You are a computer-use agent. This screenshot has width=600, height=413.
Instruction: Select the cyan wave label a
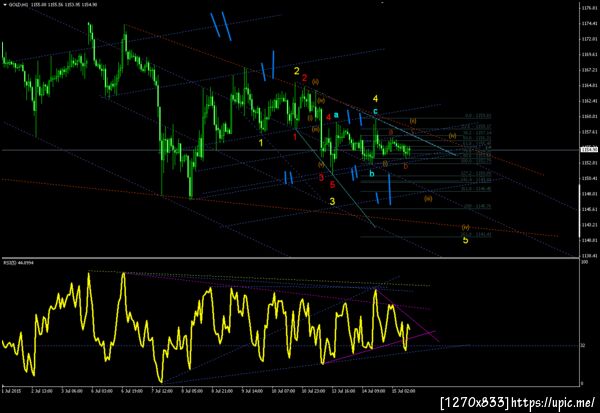coord(336,114)
